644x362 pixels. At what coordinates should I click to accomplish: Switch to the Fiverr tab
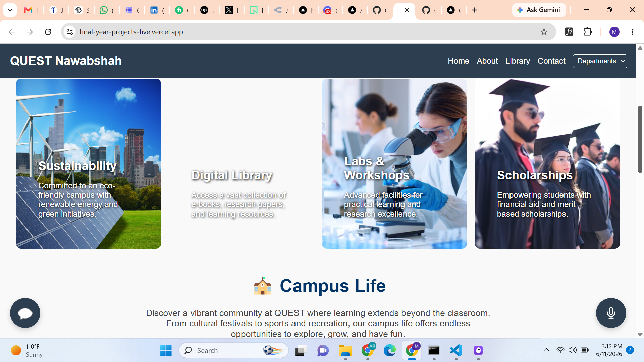(182, 10)
